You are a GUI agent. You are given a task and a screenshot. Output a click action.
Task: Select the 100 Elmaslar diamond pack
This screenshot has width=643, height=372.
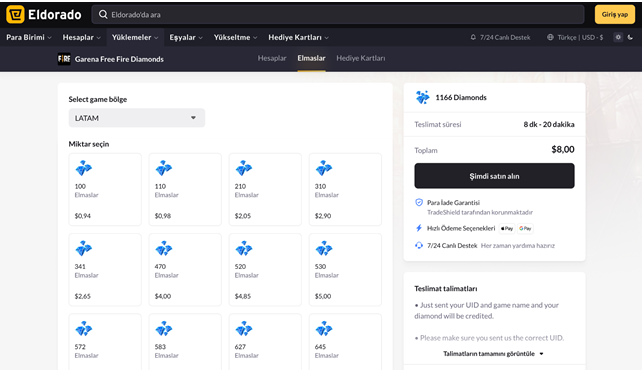click(105, 189)
